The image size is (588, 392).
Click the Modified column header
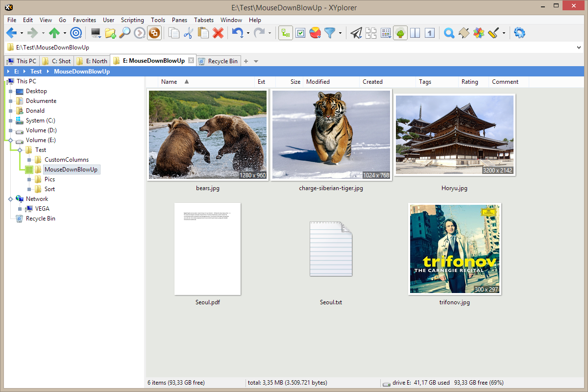318,82
